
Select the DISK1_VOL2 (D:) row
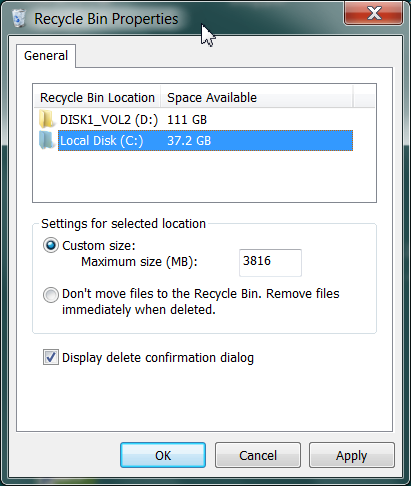196,119
